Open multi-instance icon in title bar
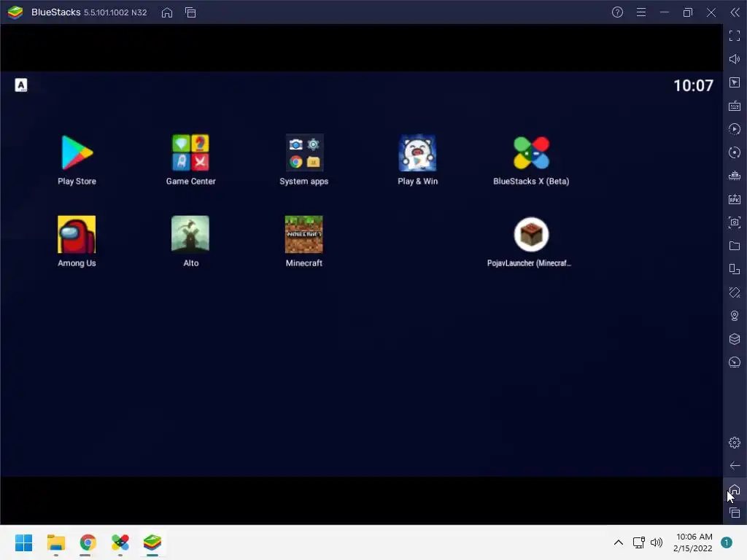Viewport: 747px width, 560px height. click(190, 12)
